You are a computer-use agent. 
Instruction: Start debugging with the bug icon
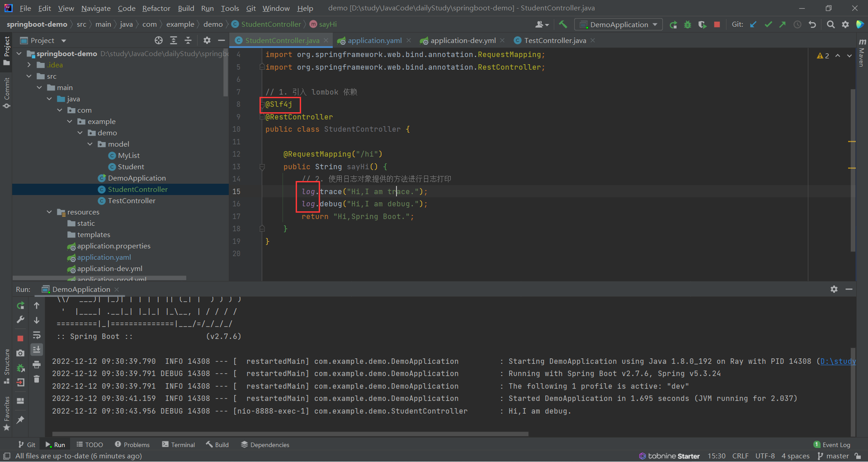[x=688, y=24]
